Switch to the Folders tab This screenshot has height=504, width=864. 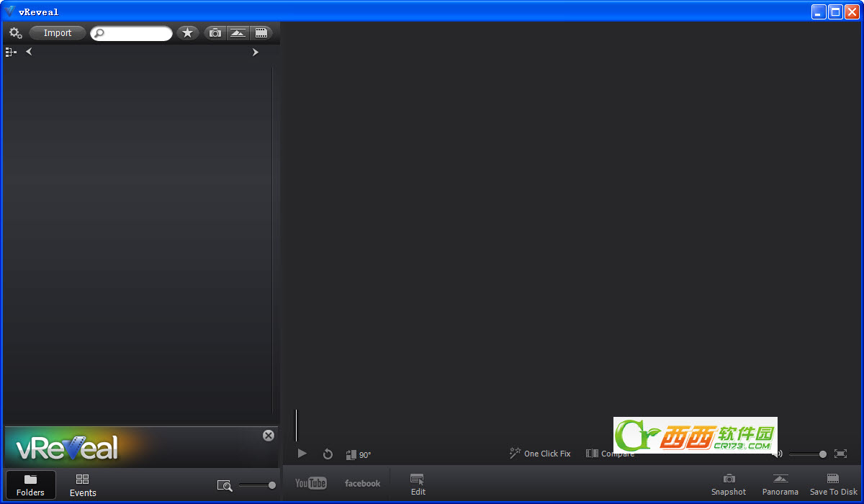click(30, 485)
